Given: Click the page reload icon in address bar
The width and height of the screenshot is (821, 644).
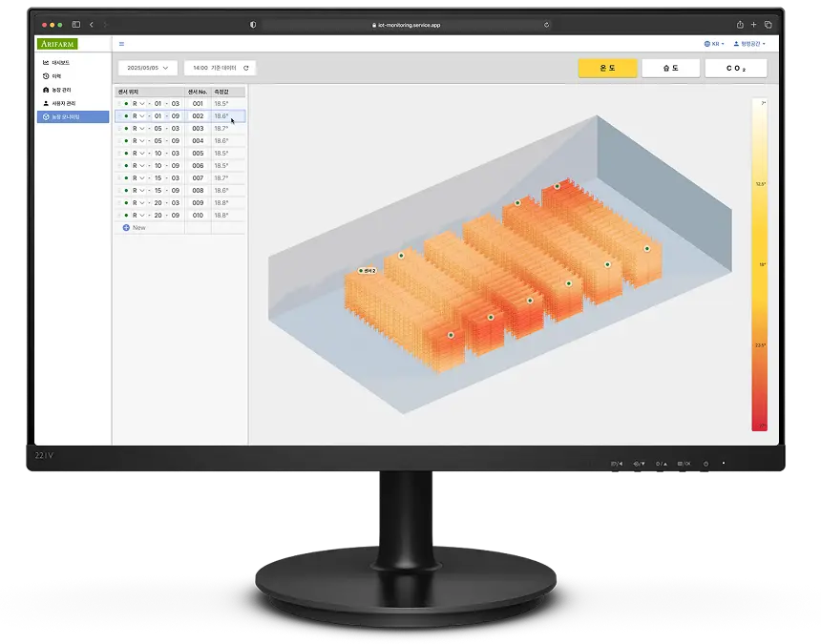Looking at the screenshot, I should pos(547,25).
